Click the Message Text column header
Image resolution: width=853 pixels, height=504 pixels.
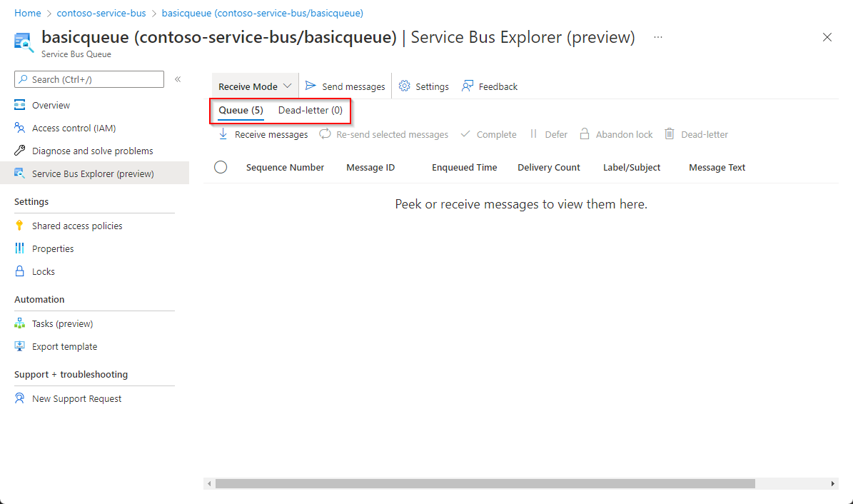(x=717, y=168)
